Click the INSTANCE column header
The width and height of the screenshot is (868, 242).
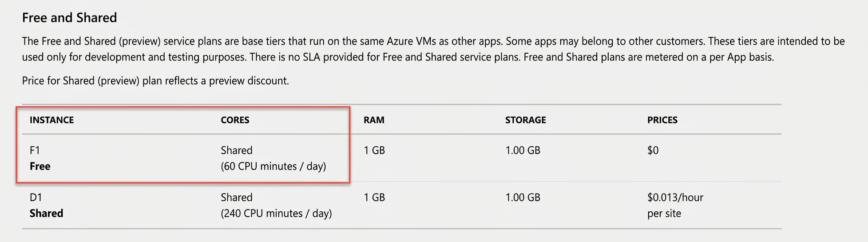(52, 120)
